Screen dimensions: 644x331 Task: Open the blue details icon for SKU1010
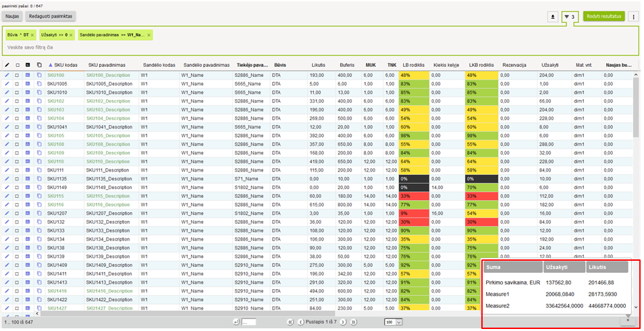(28, 93)
